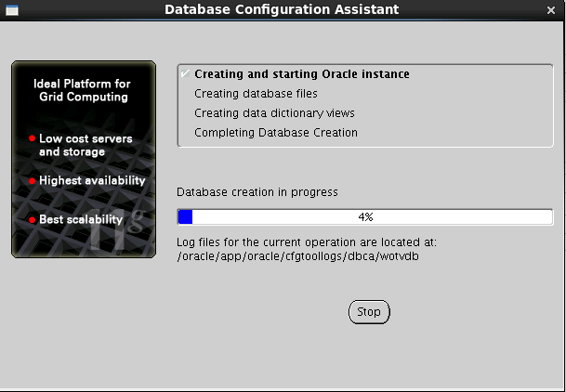Click the 4% label on the progress bar
The image size is (566, 392).
(x=365, y=217)
